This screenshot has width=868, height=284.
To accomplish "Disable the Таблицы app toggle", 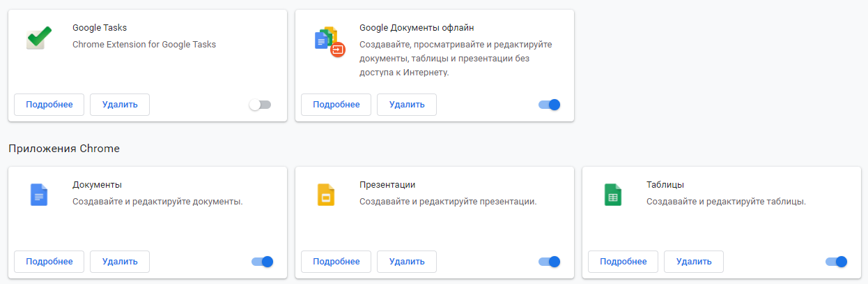I will pyautogui.click(x=836, y=262).
